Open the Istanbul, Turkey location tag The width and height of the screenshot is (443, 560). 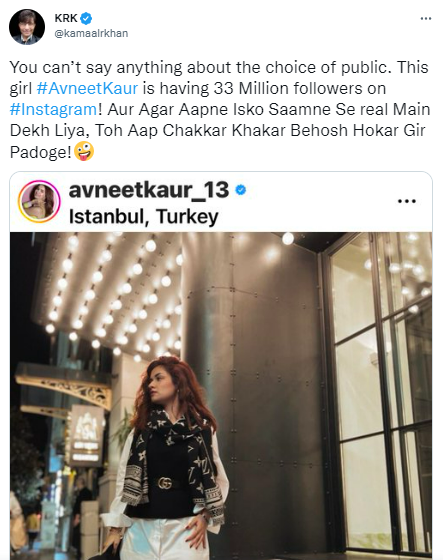tap(144, 216)
